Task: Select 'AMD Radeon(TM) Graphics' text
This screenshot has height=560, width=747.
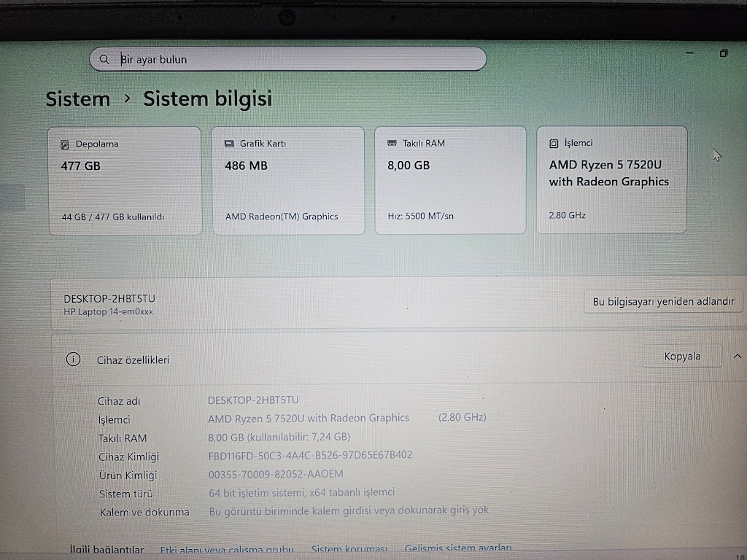Action: (282, 217)
